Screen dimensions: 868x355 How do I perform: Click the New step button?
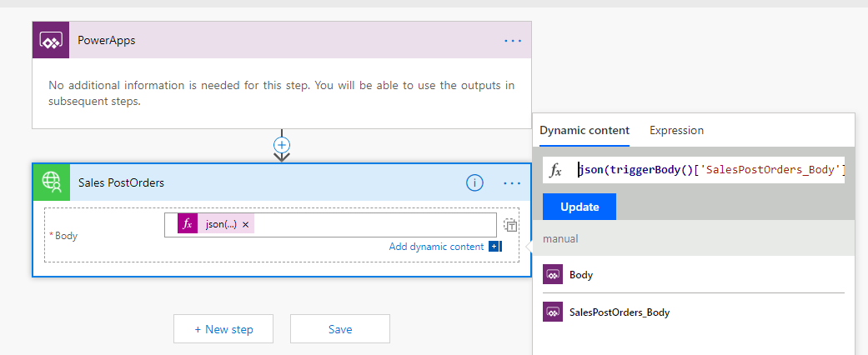[223, 329]
